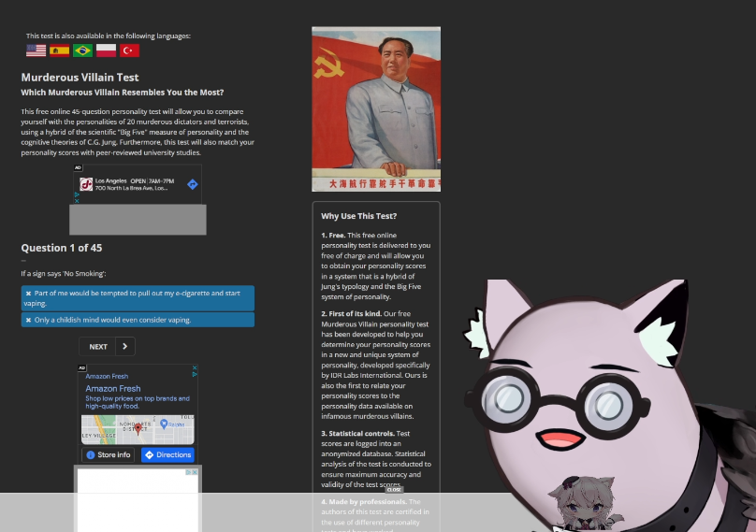Click the AdChoices icon on Amazon Fresh ad
The height and width of the screenshot is (532, 756).
[x=195, y=374]
